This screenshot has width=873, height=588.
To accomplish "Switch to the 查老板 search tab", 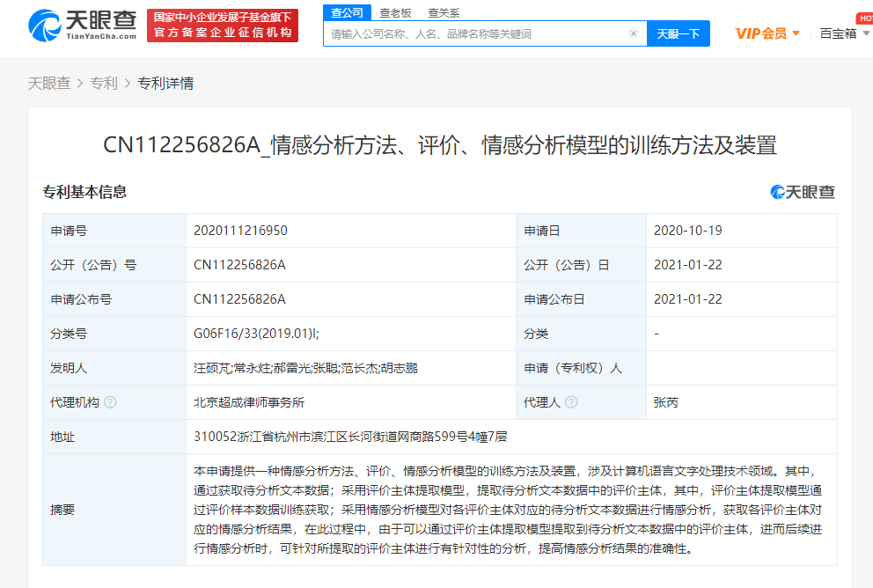I will (395, 12).
